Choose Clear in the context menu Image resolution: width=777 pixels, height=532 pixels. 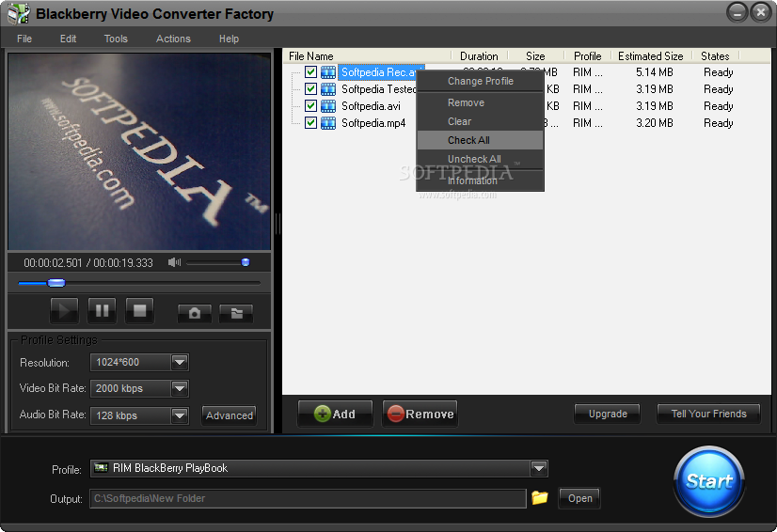click(480, 121)
